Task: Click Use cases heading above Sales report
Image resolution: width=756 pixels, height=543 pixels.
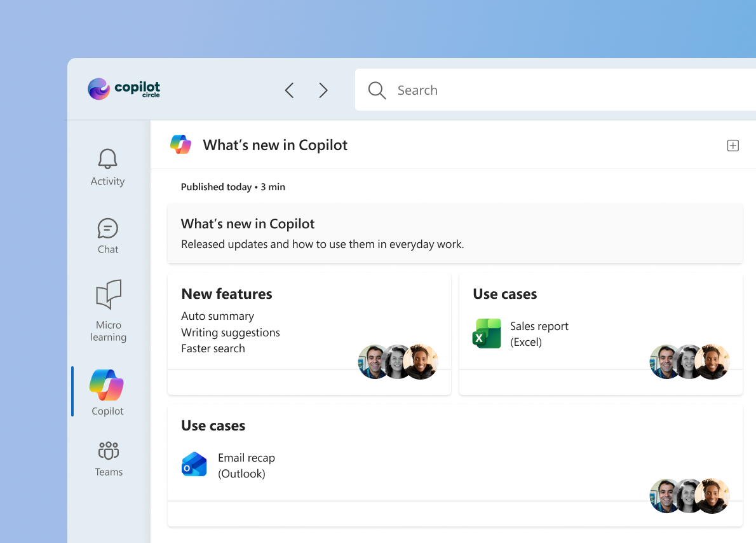Action: pyautogui.click(x=505, y=294)
